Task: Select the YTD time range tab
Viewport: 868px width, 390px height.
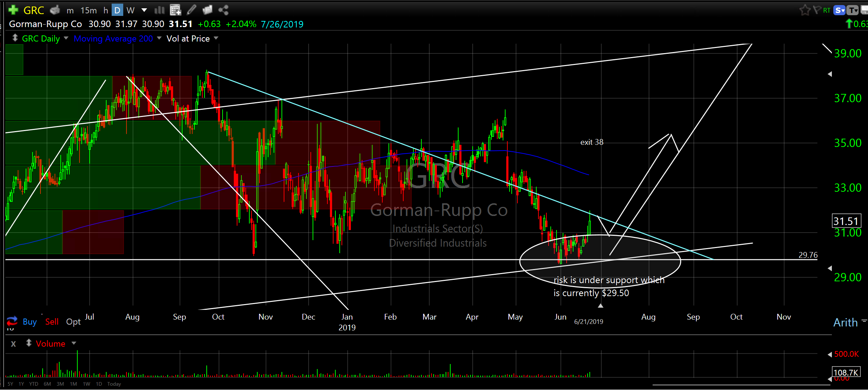Action: (x=34, y=384)
